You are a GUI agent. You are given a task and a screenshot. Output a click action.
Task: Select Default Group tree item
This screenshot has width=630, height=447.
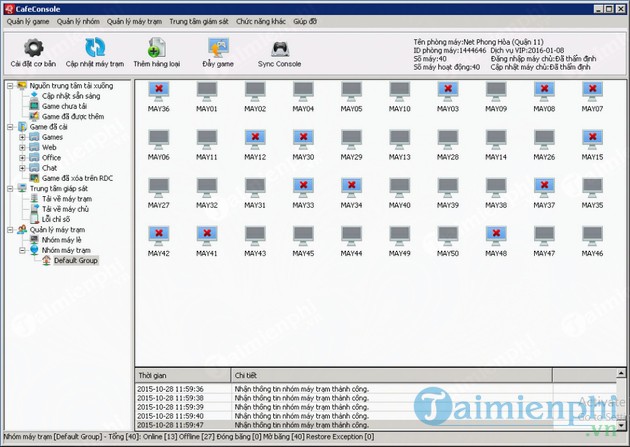[76, 261]
